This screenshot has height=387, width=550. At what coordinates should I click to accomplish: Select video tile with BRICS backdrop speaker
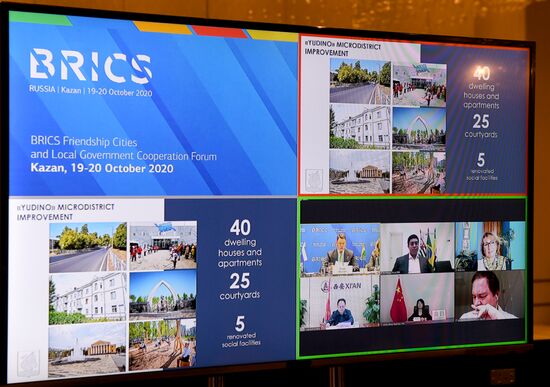point(340,249)
